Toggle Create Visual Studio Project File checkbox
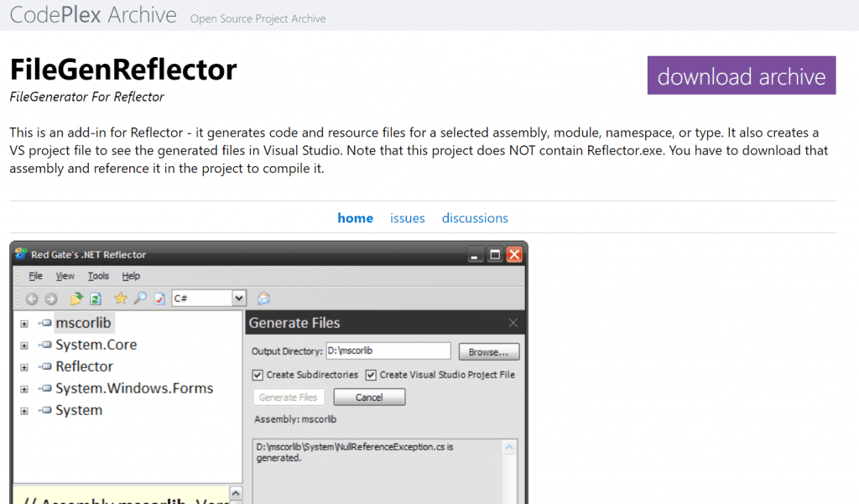The height and width of the screenshot is (504, 859). tap(371, 375)
